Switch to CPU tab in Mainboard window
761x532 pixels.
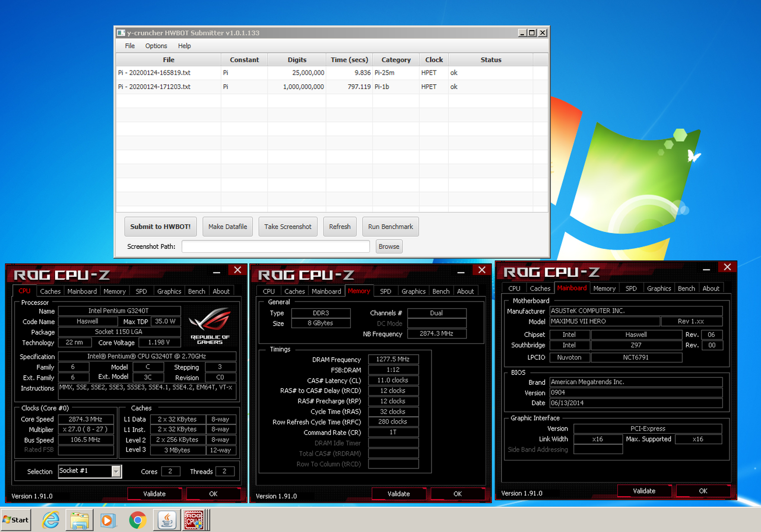click(x=514, y=288)
